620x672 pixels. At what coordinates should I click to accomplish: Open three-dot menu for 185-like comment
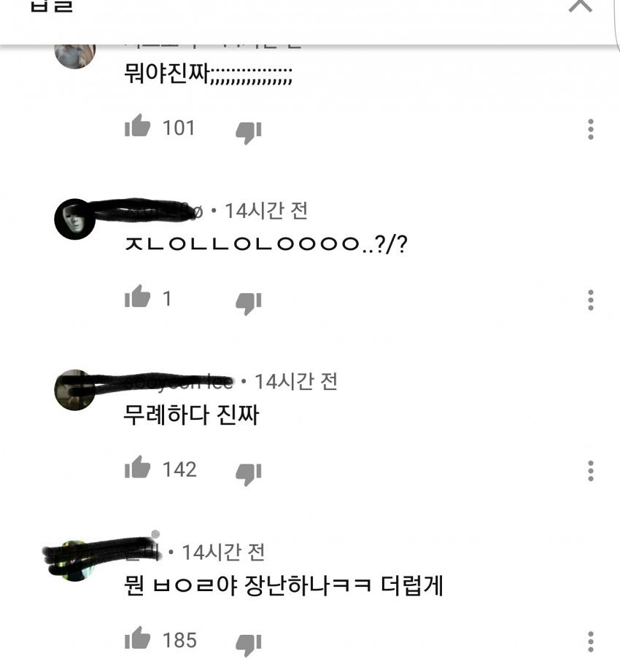tap(591, 641)
